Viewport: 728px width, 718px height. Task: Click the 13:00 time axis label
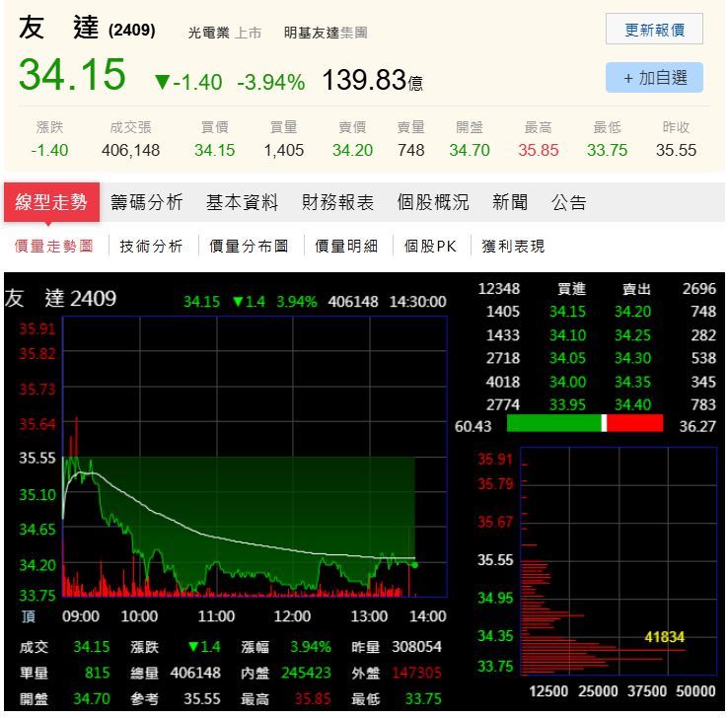tap(369, 616)
